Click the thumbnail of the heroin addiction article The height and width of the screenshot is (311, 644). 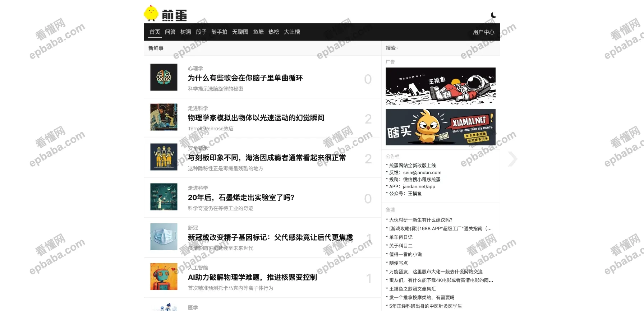tap(164, 157)
